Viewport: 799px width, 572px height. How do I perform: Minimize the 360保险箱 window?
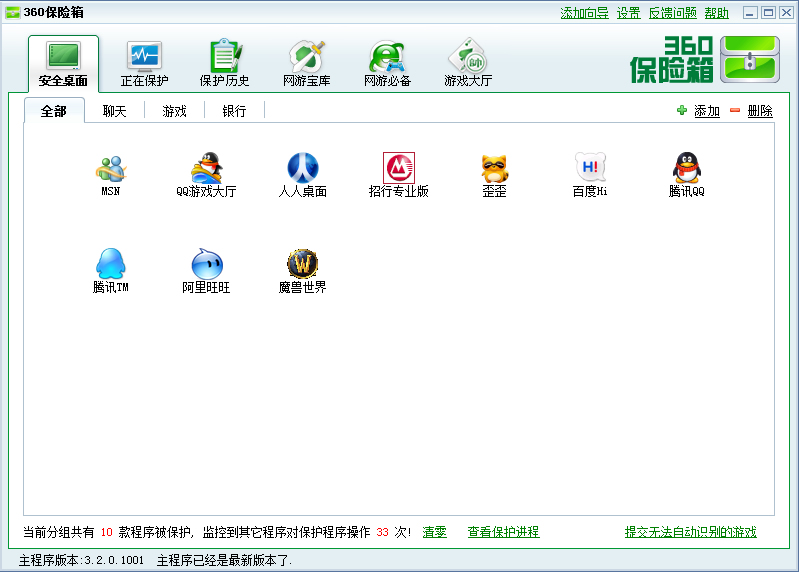point(750,13)
